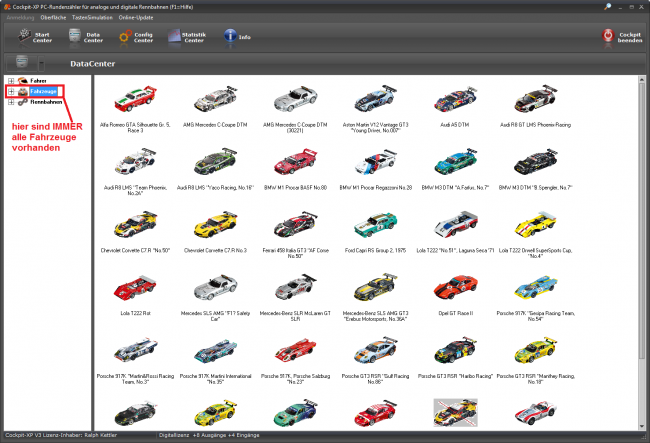This screenshot has width=650, height=443.
Task: Click the red Cockpit beenden power button
Action: 622,37
